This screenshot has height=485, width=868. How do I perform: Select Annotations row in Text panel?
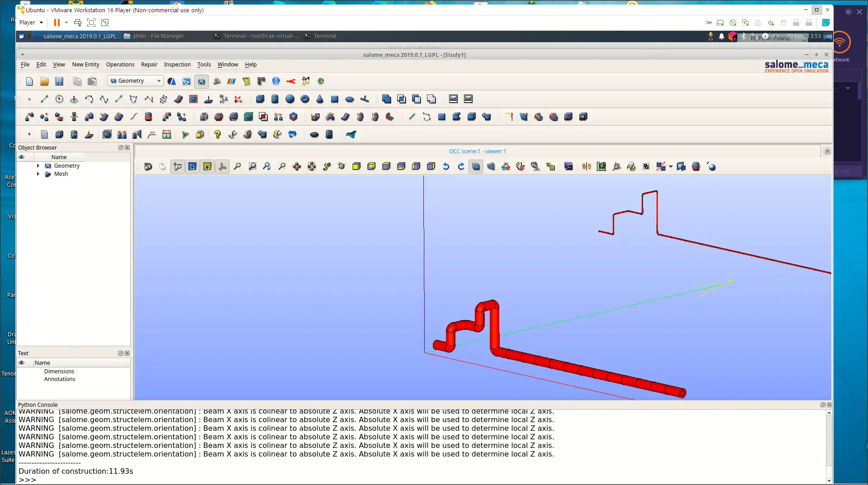tap(60, 379)
